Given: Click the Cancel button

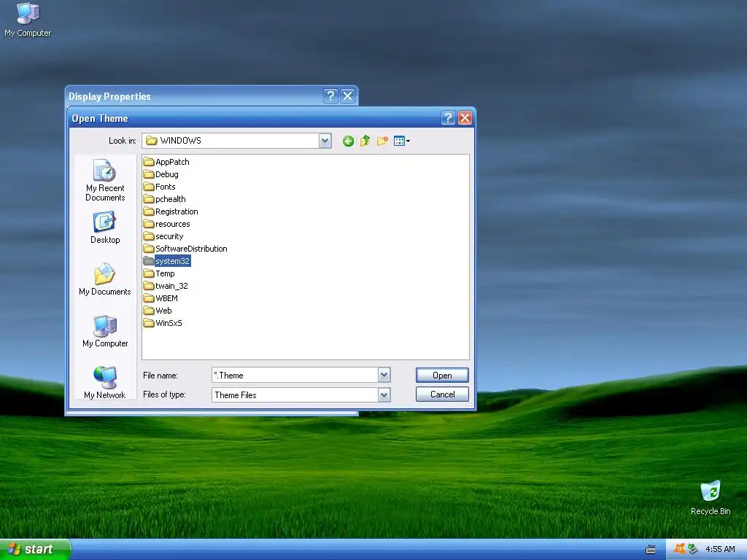Looking at the screenshot, I should [442, 394].
